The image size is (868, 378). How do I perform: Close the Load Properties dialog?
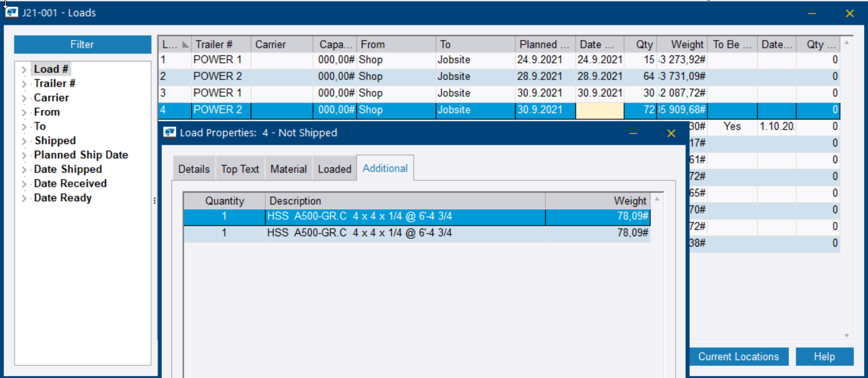(x=671, y=133)
